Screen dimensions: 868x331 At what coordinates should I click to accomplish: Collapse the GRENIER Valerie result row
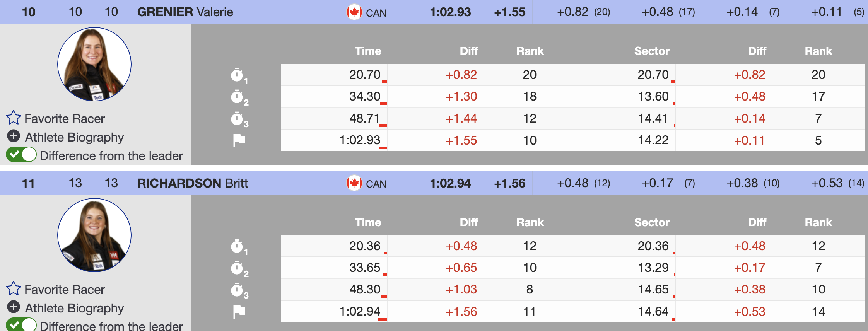[185, 12]
